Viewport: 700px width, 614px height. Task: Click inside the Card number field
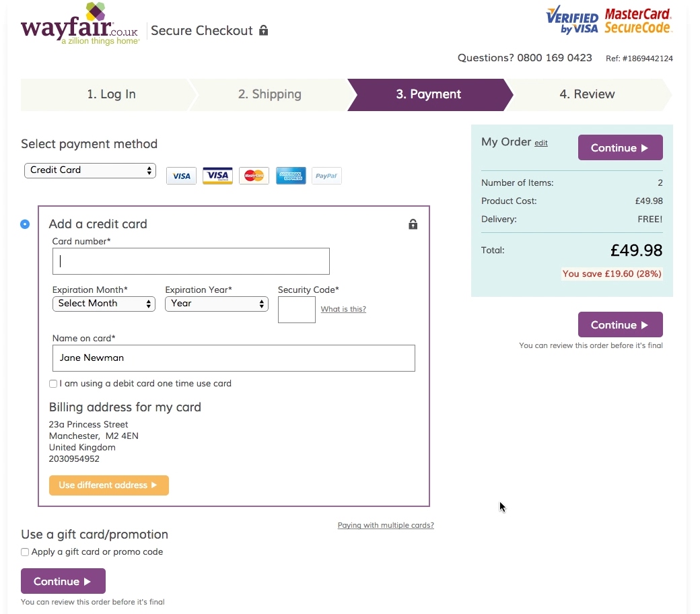tap(190, 261)
